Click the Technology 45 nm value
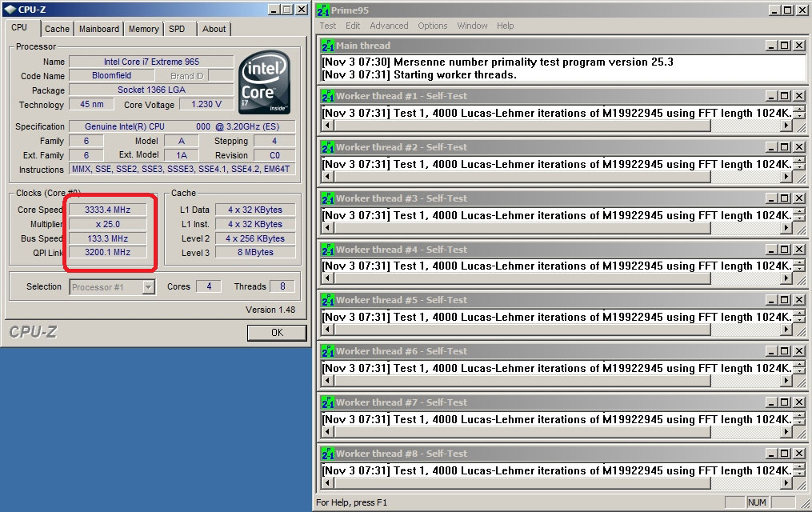 pos(92,104)
